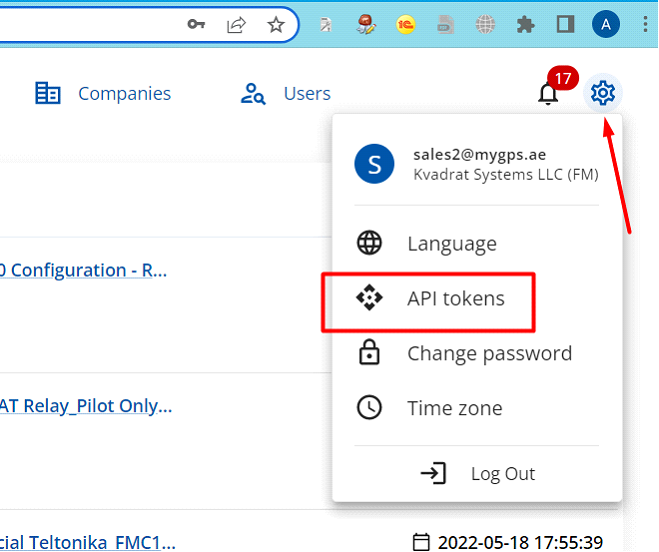Viewport: 659px width, 552px height.
Task: Click the share page icon
Action: click(237, 25)
